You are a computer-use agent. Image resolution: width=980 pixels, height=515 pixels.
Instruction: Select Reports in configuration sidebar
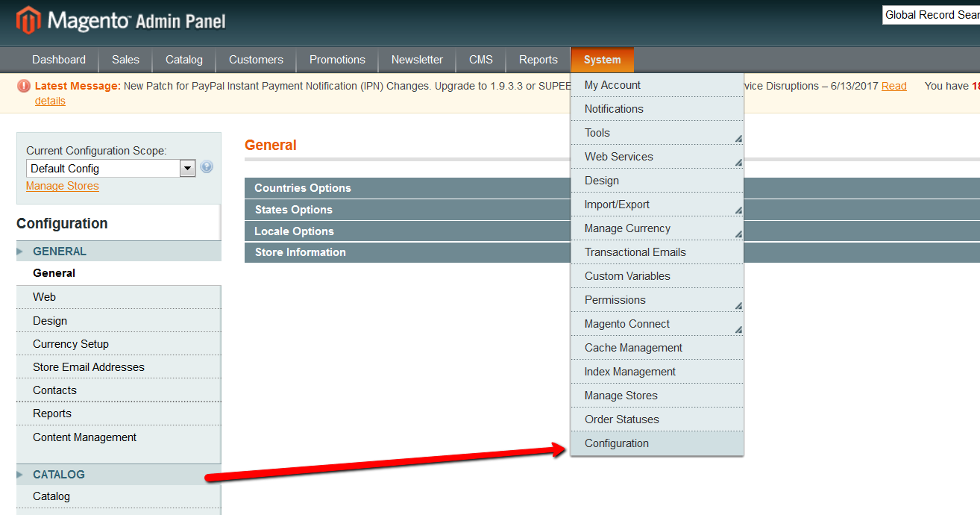119,413
